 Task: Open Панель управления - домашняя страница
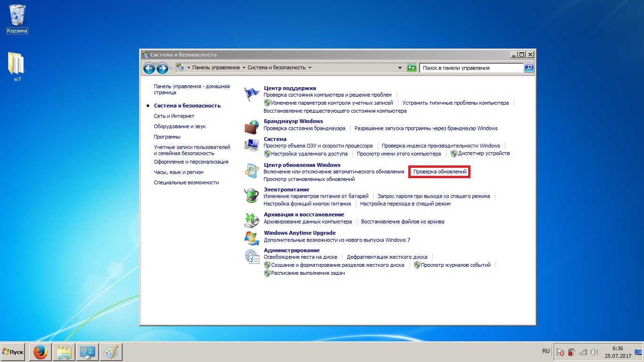[191, 90]
